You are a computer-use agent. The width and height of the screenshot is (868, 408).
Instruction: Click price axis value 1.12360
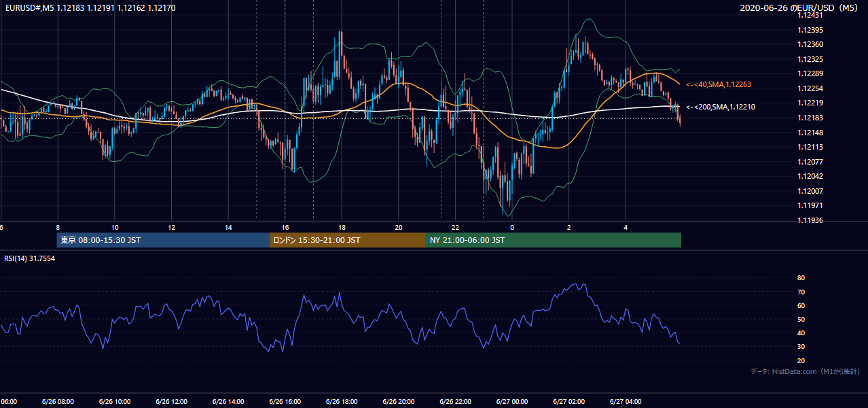[x=811, y=44]
